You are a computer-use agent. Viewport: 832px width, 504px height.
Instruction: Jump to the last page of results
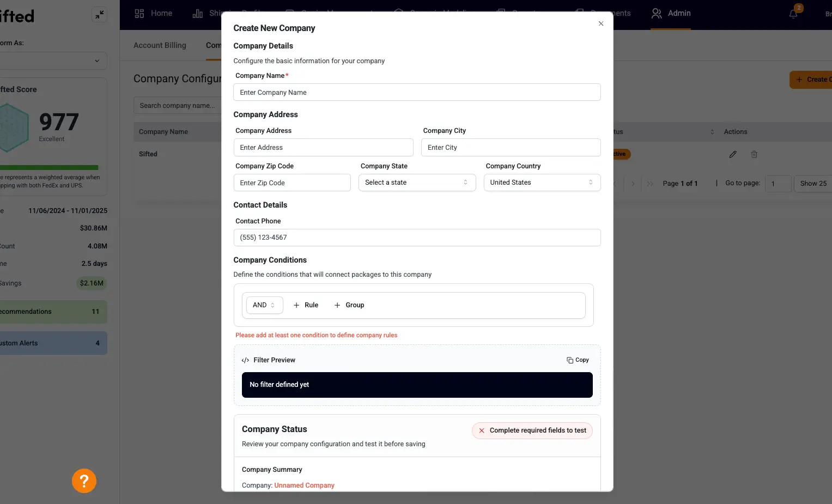coord(649,184)
